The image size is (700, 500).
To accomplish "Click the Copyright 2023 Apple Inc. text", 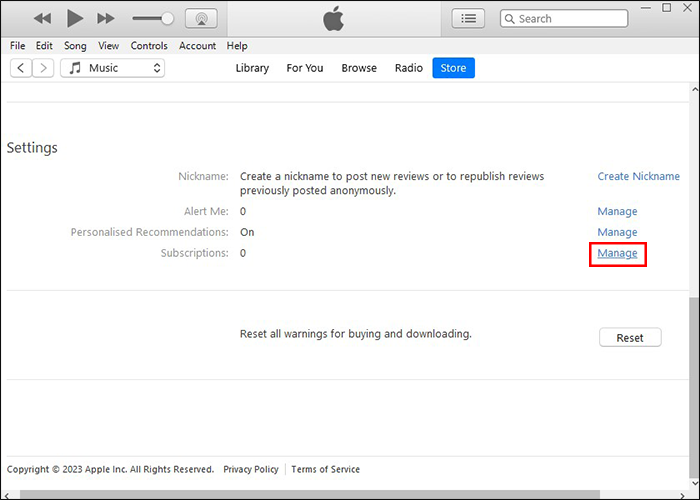I will click(110, 469).
